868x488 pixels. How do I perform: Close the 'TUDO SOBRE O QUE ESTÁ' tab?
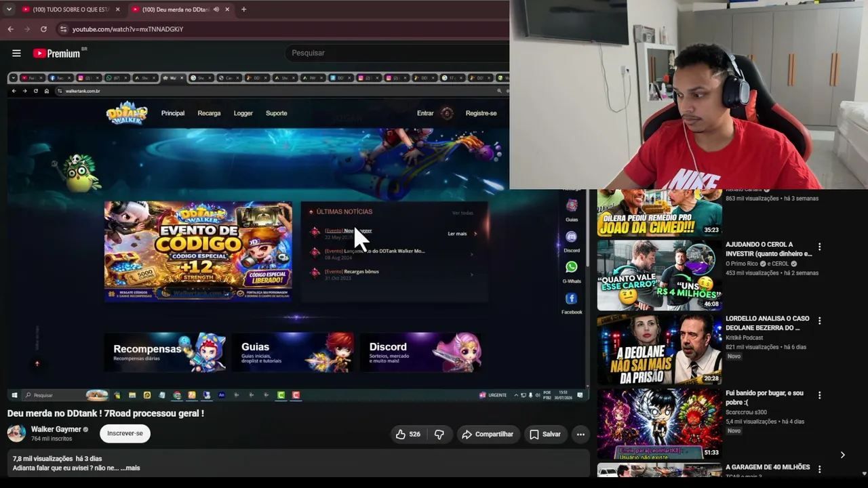[117, 9]
